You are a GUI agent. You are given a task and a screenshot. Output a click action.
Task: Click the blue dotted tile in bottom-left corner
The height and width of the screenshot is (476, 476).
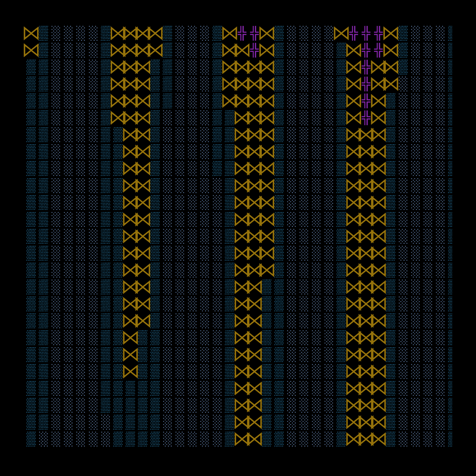click(31, 439)
